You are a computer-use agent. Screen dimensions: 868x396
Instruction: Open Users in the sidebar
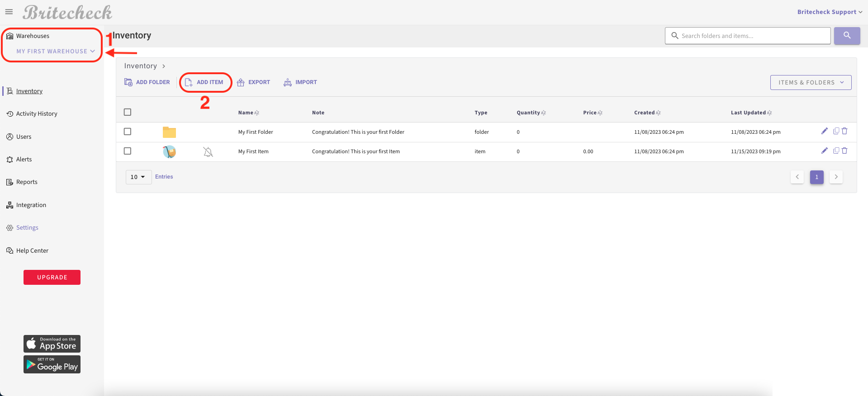pyautogui.click(x=24, y=137)
